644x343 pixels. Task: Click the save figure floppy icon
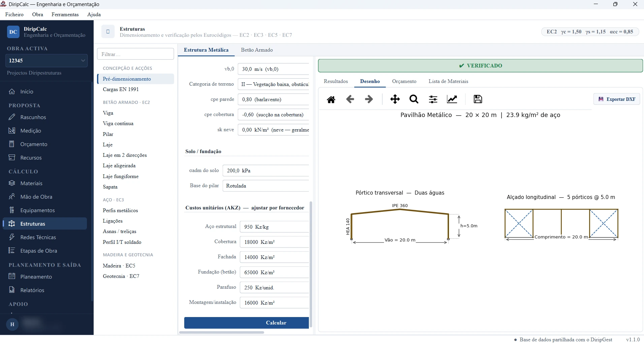tap(478, 99)
